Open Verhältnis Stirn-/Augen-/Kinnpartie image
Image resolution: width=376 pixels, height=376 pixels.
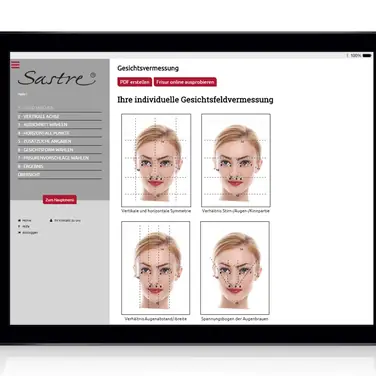click(x=236, y=160)
